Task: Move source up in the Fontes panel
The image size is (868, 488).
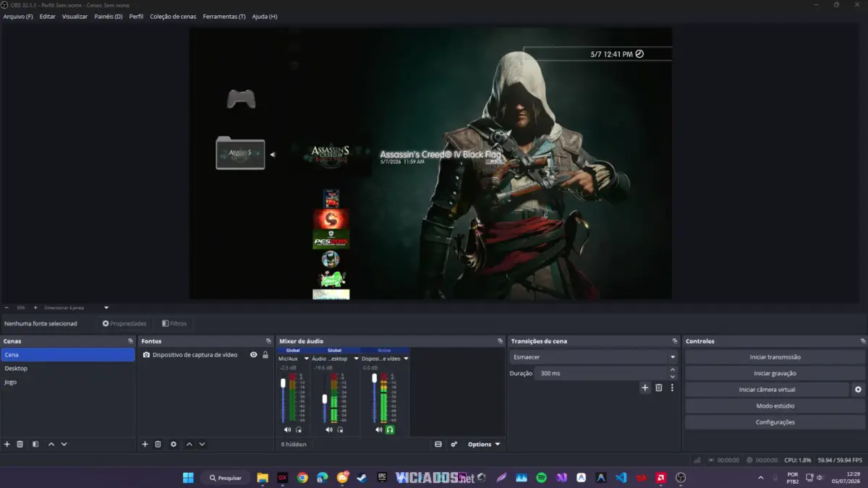Action: (x=190, y=444)
